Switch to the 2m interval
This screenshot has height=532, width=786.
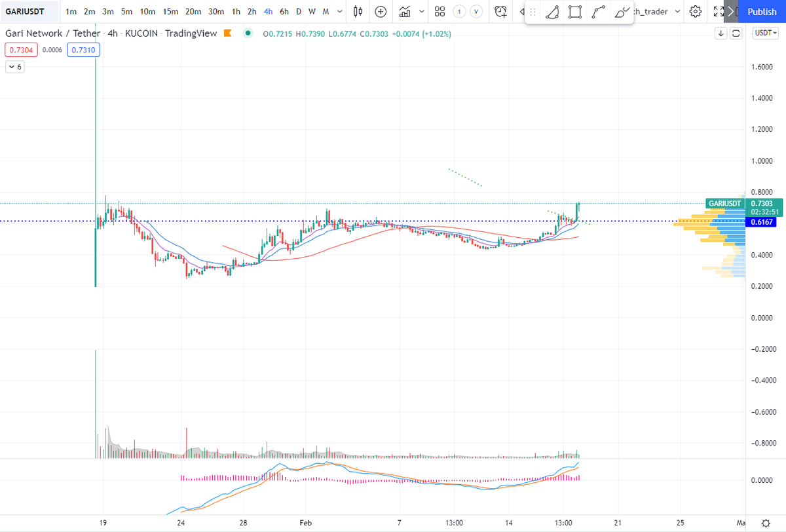(x=89, y=11)
